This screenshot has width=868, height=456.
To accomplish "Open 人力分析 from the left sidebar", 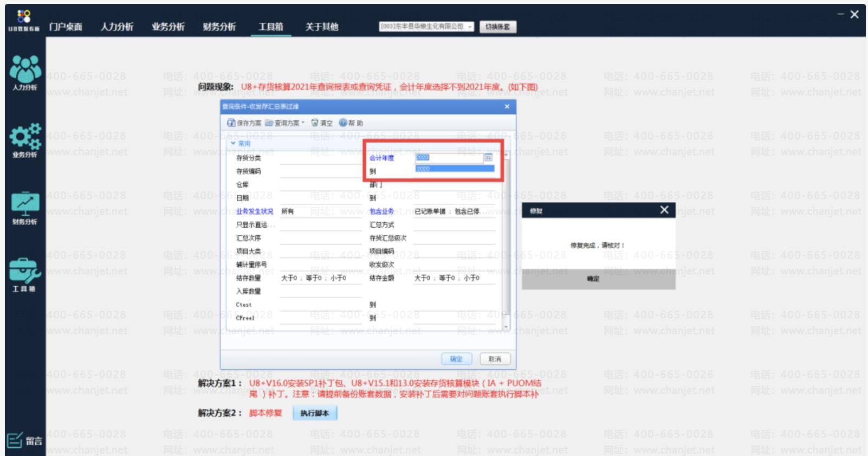I will pos(25,73).
